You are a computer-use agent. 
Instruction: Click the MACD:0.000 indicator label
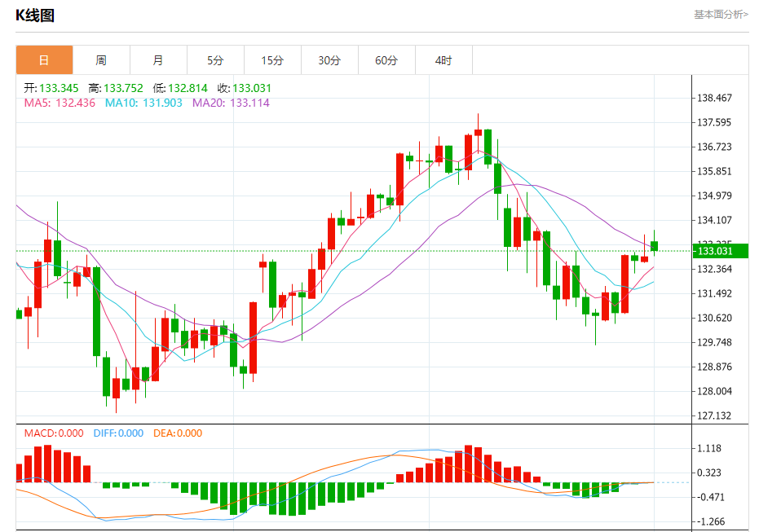tap(54, 433)
